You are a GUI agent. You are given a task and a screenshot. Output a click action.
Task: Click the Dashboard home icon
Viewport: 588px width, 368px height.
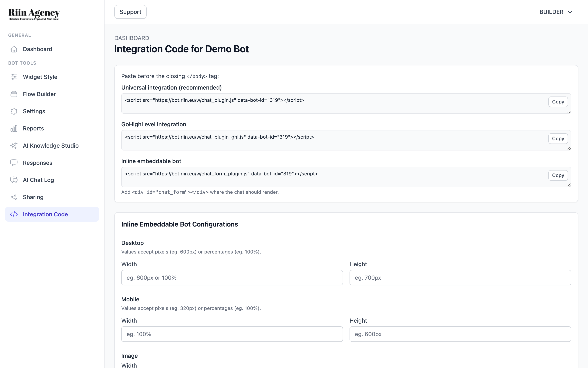click(x=14, y=49)
